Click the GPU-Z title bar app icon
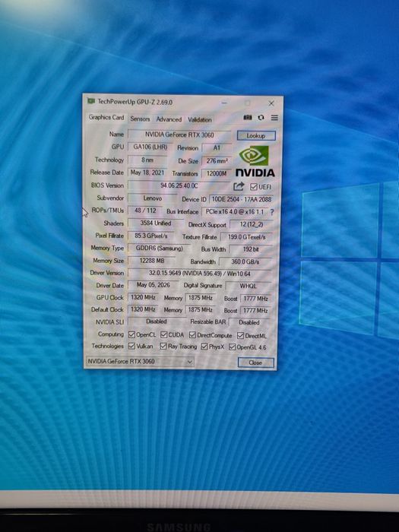 (91, 101)
